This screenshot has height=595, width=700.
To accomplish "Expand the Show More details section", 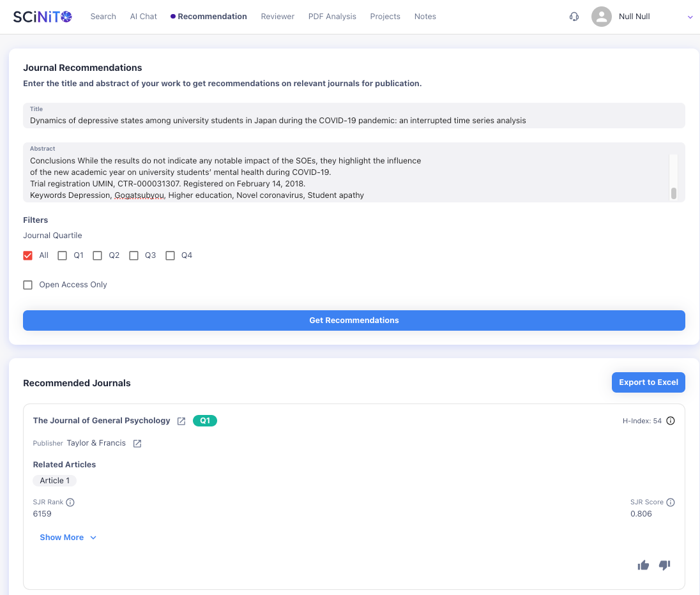I will click(x=68, y=538).
